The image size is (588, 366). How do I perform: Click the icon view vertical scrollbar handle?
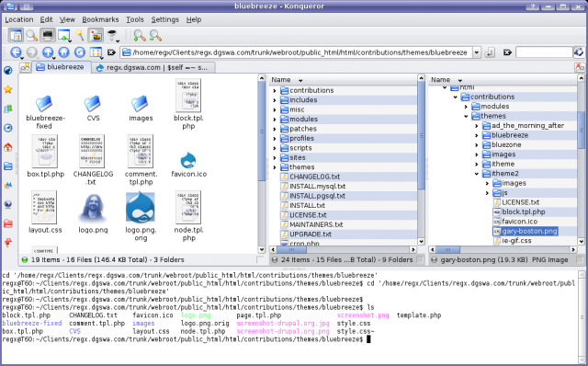click(262, 132)
